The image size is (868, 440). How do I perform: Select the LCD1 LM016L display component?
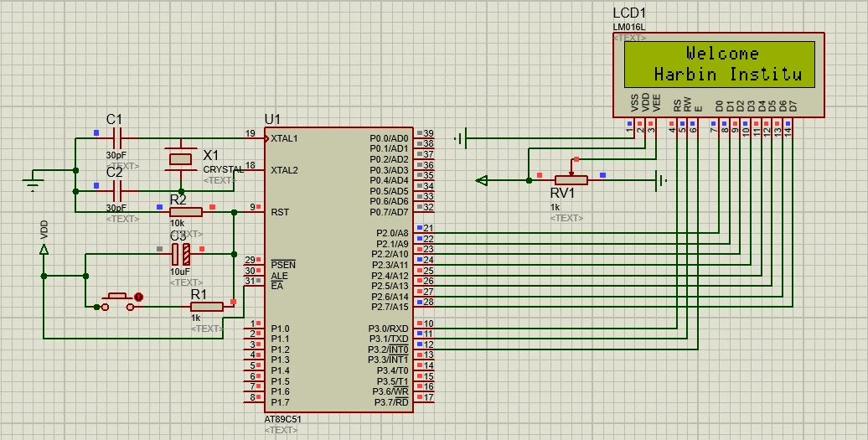tap(719, 75)
